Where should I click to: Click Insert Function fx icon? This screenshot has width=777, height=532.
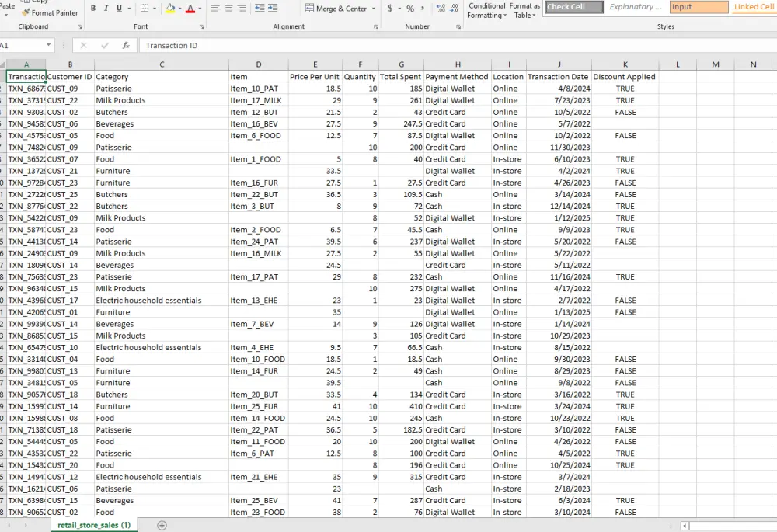126,45
